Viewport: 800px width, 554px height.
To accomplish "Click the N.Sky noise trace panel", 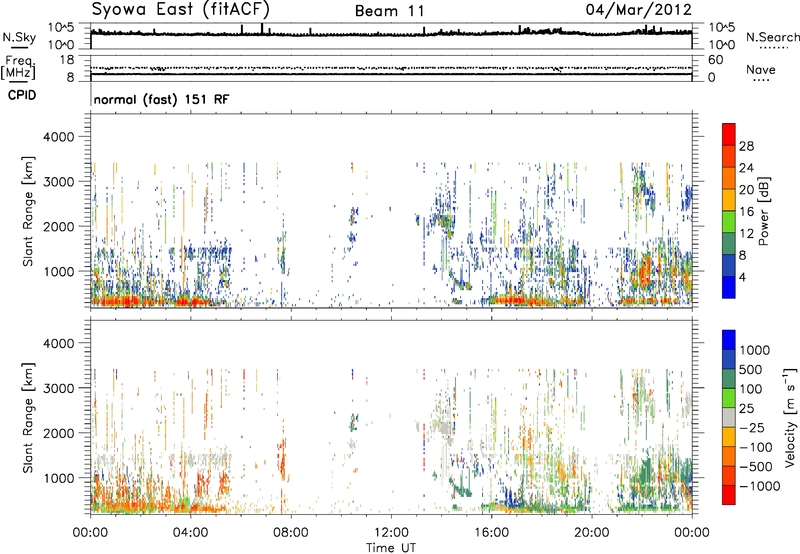I will point(391,36).
